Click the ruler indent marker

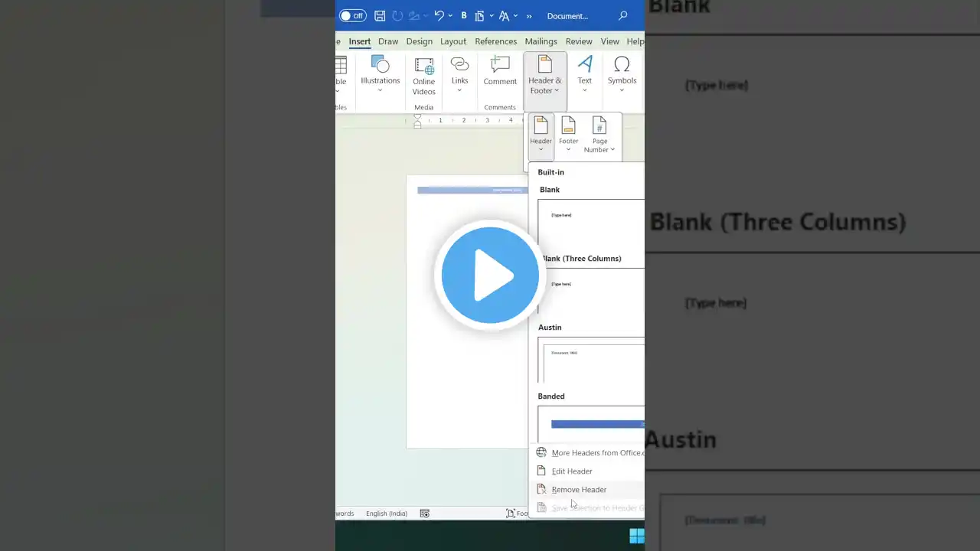tap(417, 120)
